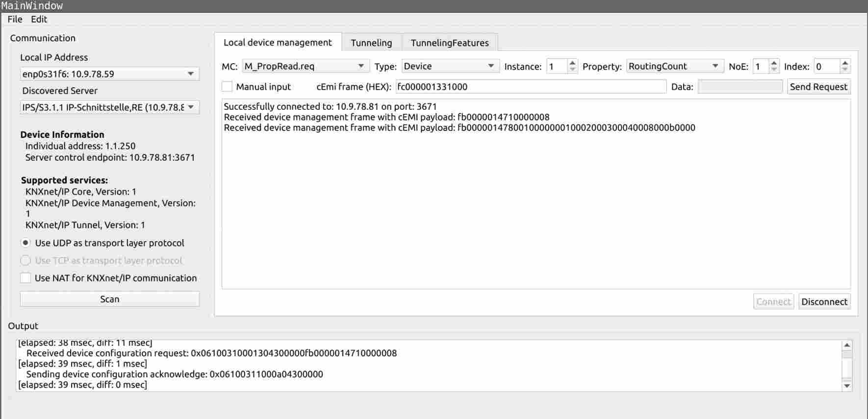Enable the Manual input checkbox
Screen dimensions: 868x419
227,87
